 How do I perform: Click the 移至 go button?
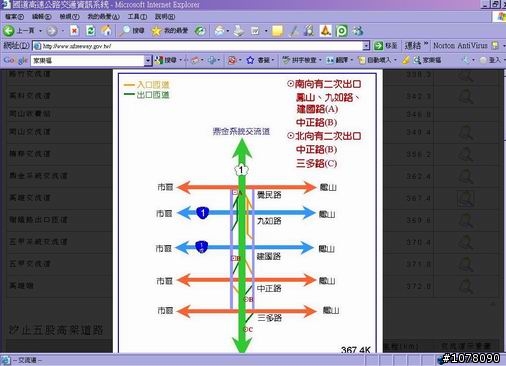click(386, 46)
